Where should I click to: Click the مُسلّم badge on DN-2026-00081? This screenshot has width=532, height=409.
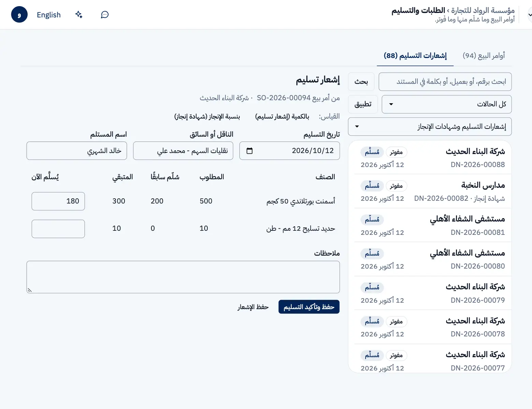point(372,219)
